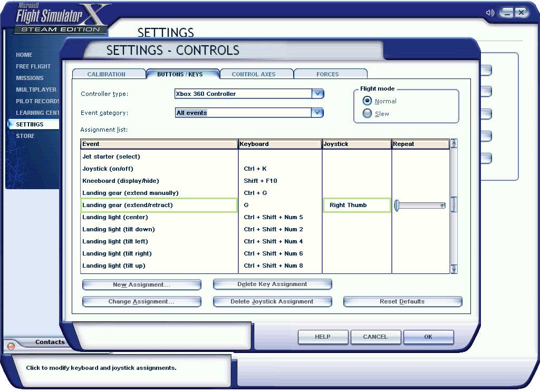Open the Event category dropdown arrow

317,113
